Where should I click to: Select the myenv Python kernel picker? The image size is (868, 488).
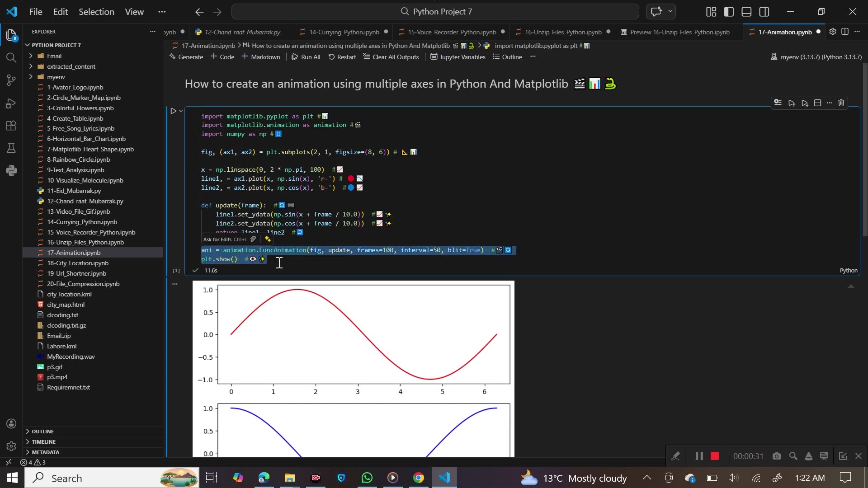[x=816, y=57]
